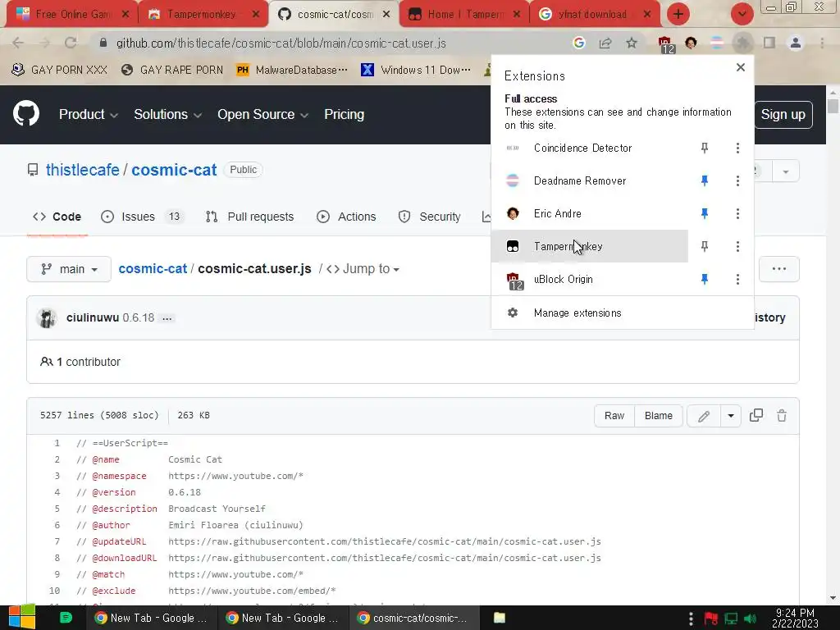Image resolution: width=840 pixels, height=630 pixels.
Task: Switch to the Security tab
Action: (x=429, y=217)
